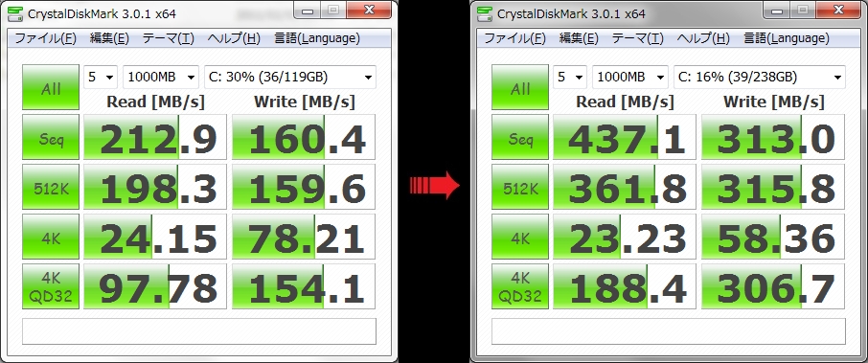This screenshot has width=868, height=363.
Task: Open 1000MB test size dropdown in left window
Action: point(161,77)
